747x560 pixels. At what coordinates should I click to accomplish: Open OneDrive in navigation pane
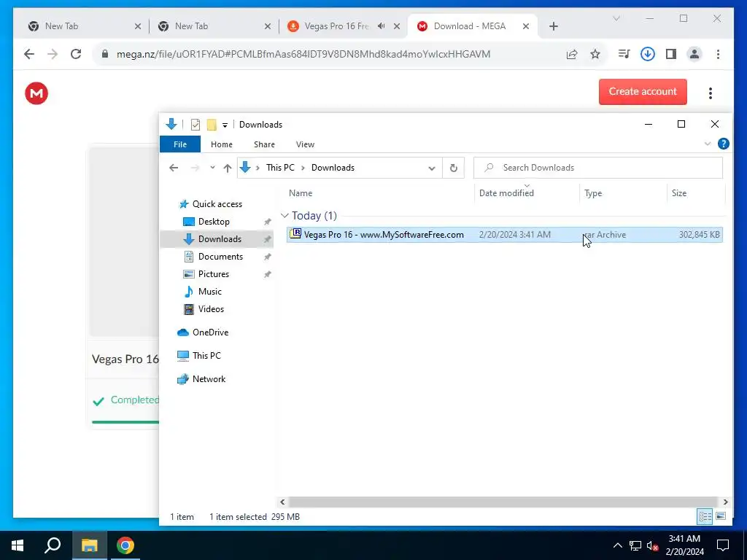tap(210, 332)
